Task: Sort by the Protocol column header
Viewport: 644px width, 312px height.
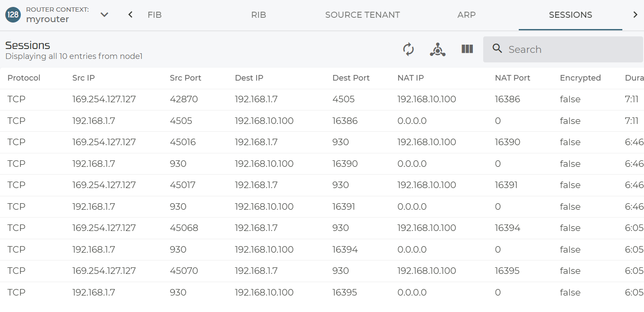Action: pyautogui.click(x=24, y=78)
